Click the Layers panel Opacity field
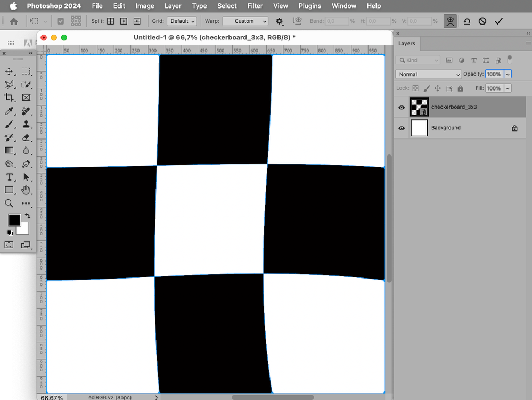 [x=494, y=74]
